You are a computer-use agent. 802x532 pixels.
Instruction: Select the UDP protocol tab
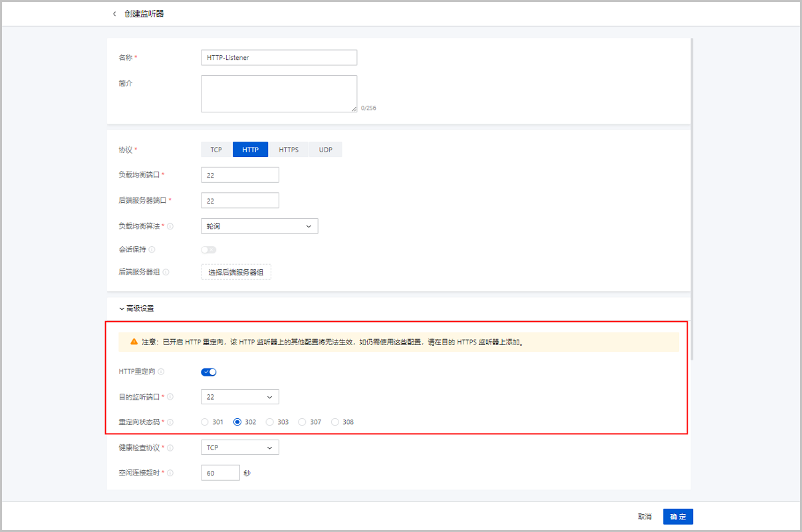coord(325,150)
